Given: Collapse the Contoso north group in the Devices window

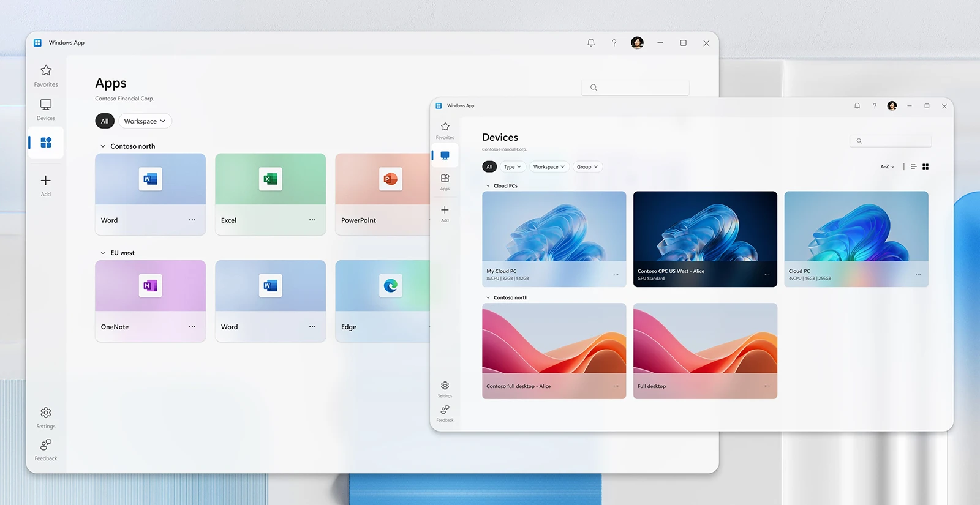Looking at the screenshot, I should coord(488,297).
